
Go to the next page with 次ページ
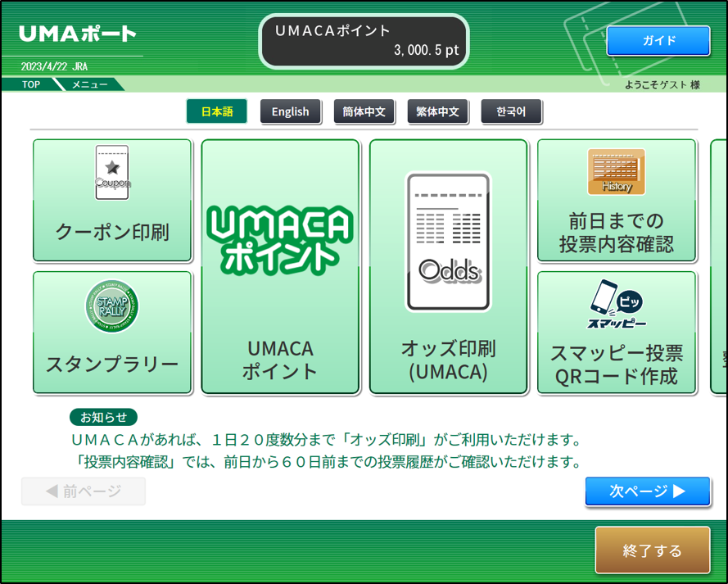[x=647, y=491]
